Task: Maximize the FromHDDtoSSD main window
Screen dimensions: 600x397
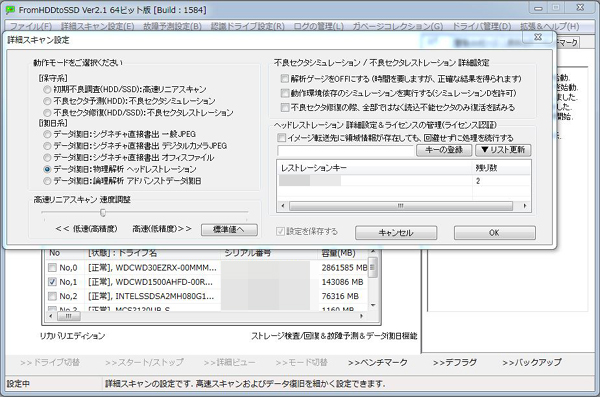Action: click(x=556, y=8)
